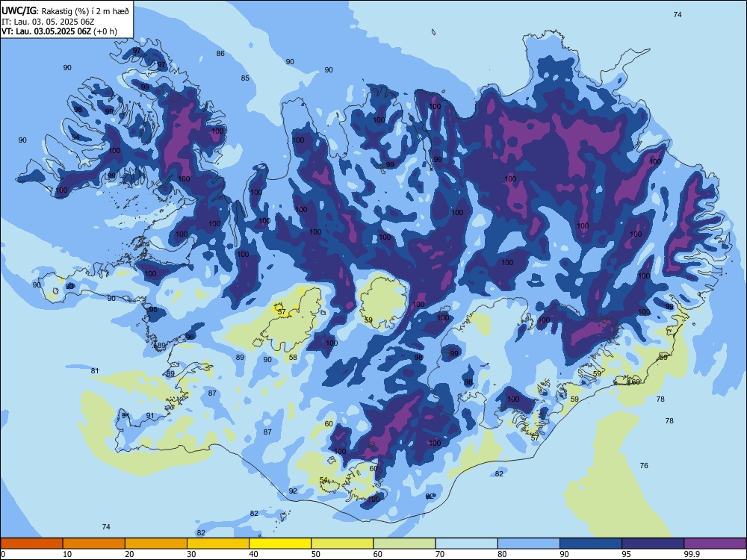Screen dimensions: 747x560
Task: Click the legend tick label '10'
Action: (x=67, y=554)
